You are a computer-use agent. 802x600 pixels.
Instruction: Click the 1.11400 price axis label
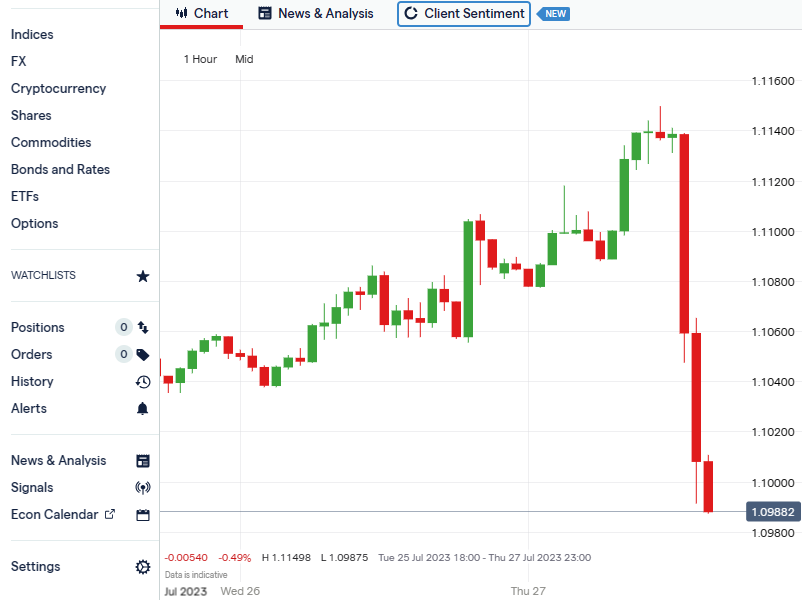[773, 131]
